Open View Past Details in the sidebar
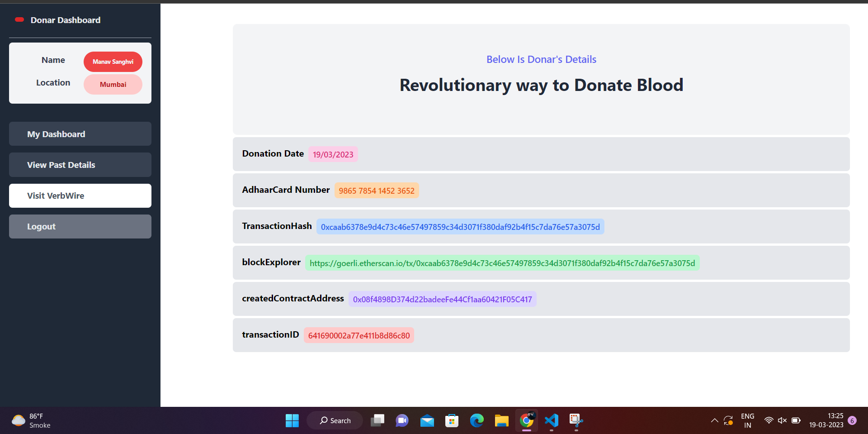 tap(80, 165)
